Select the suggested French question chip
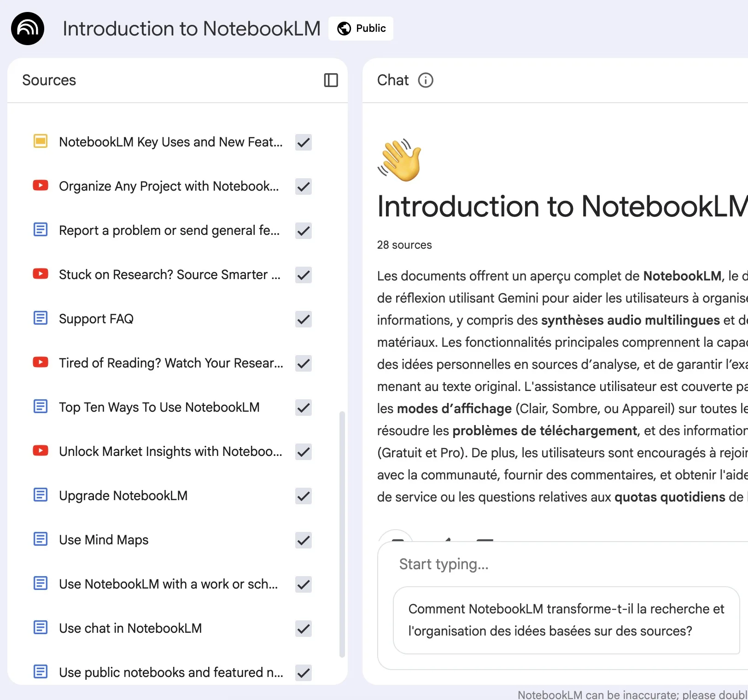Screen dimensions: 748x700 [x=566, y=620]
